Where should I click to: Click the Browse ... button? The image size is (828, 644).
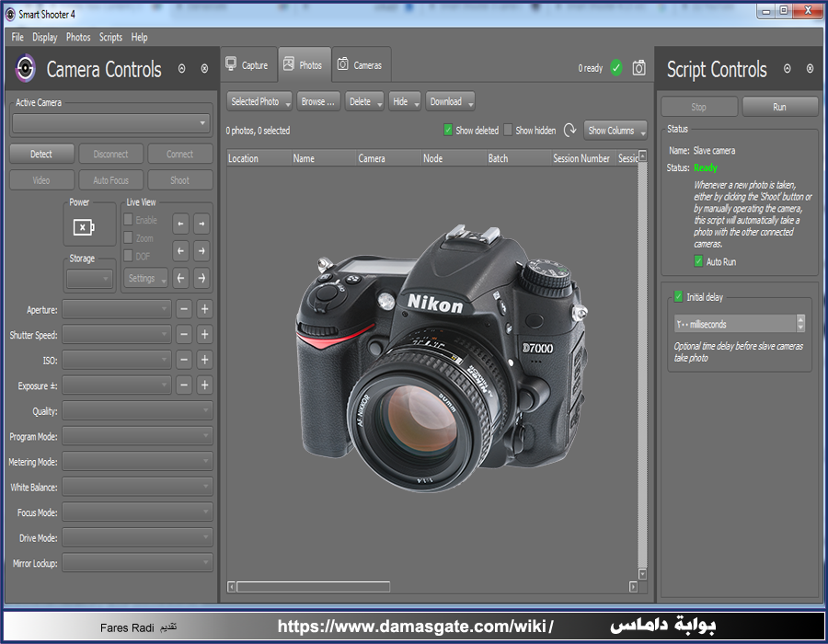tap(318, 101)
